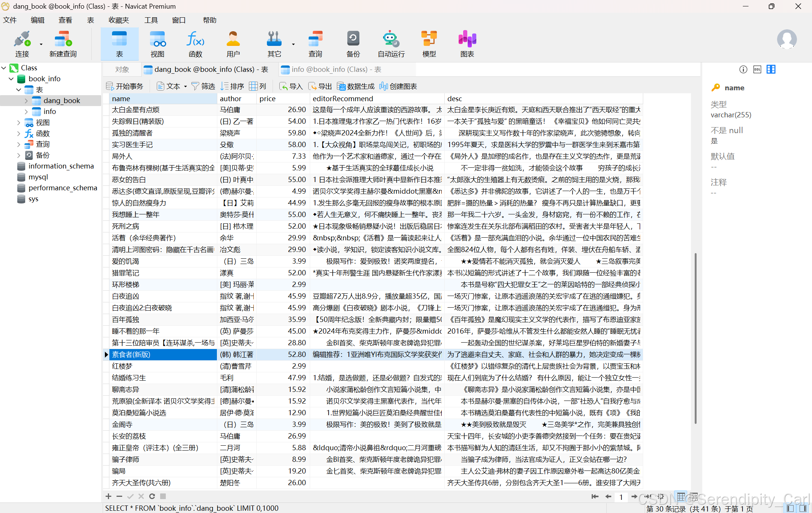The width and height of the screenshot is (812, 513).
Task: Click the add record plus icon
Action: pyautogui.click(x=108, y=496)
